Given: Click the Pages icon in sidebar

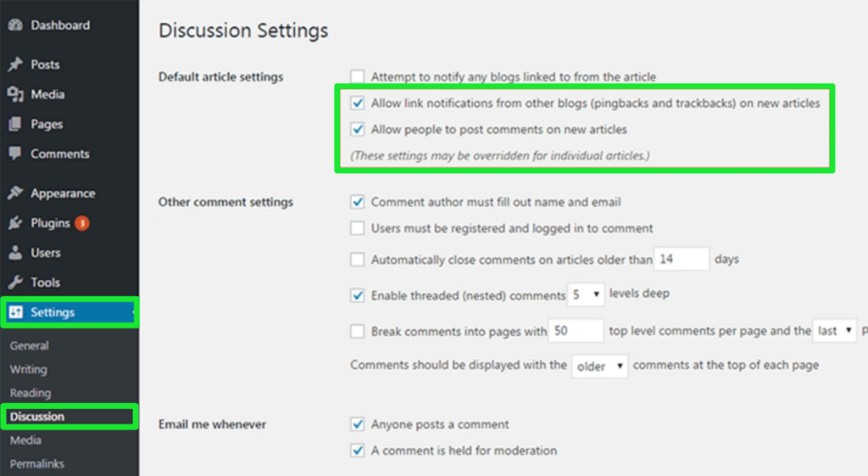Looking at the screenshot, I should [x=14, y=124].
